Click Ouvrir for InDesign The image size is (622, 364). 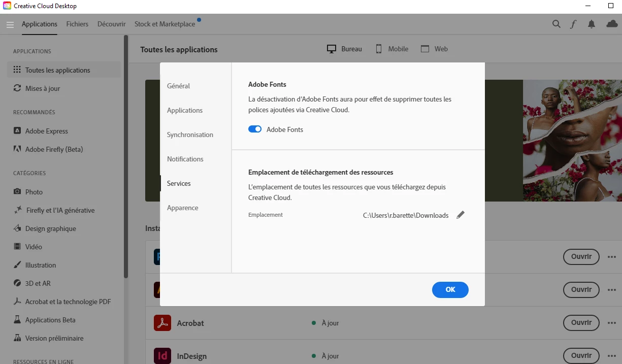click(581, 355)
